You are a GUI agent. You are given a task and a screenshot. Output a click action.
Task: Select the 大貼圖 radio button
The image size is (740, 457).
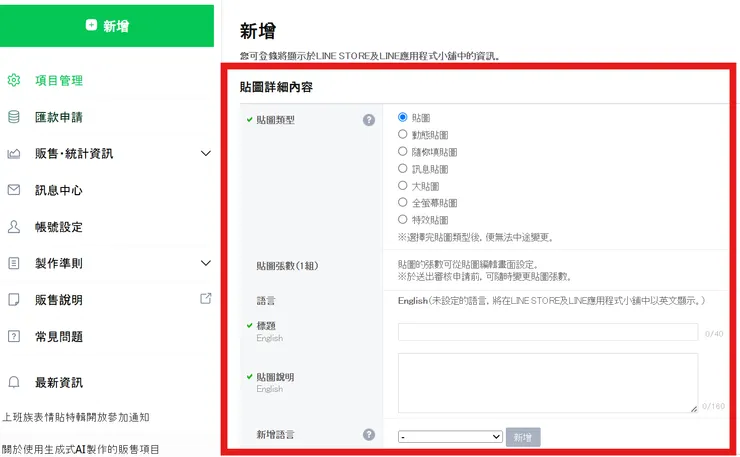403,185
